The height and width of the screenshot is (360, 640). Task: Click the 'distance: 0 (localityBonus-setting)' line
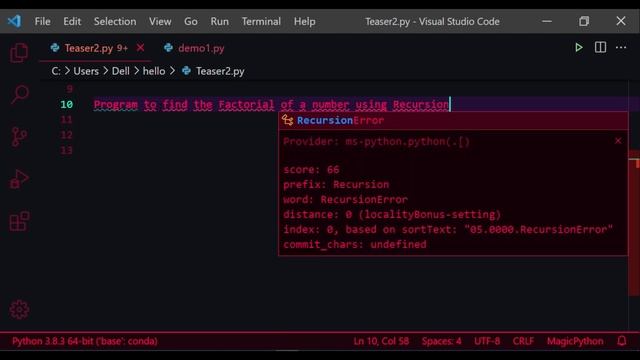click(x=392, y=215)
